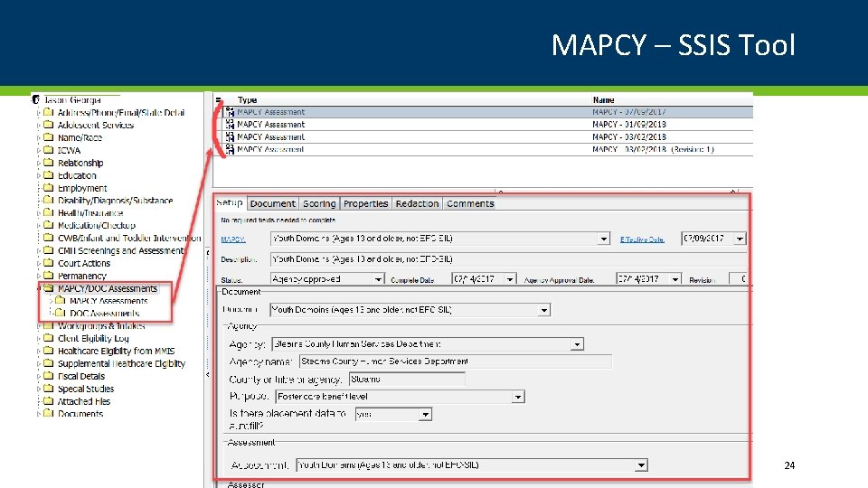The width and height of the screenshot is (868, 488).
Task: Click the Health/Insurance folder icon
Action: coord(49,213)
